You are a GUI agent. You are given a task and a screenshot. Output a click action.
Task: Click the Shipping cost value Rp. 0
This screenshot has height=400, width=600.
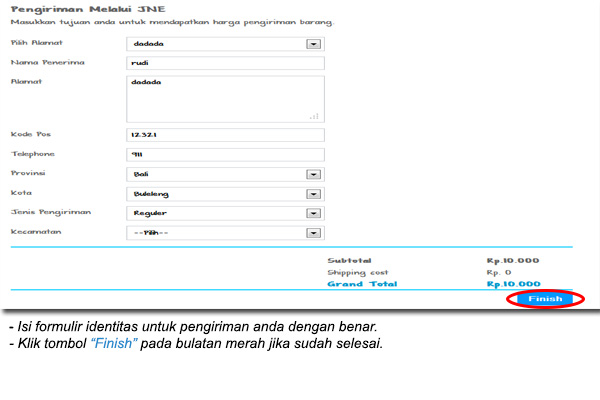(x=499, y=272)
